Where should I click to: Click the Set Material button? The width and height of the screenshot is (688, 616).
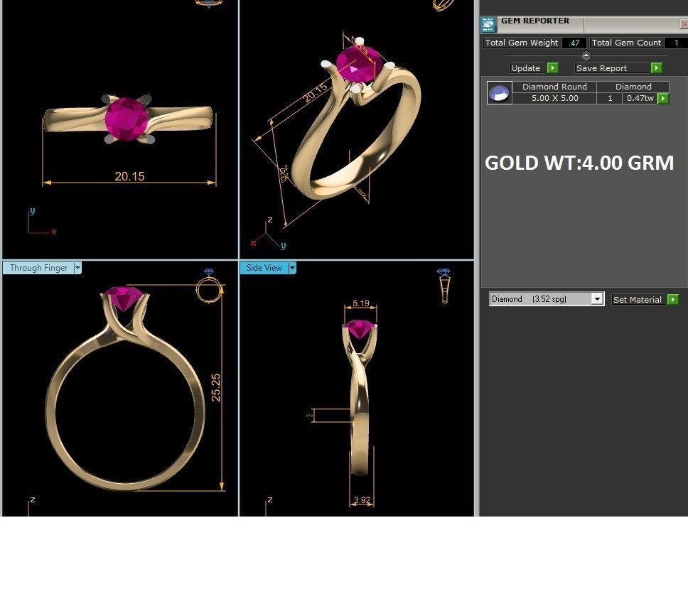(x=639, y=300)
